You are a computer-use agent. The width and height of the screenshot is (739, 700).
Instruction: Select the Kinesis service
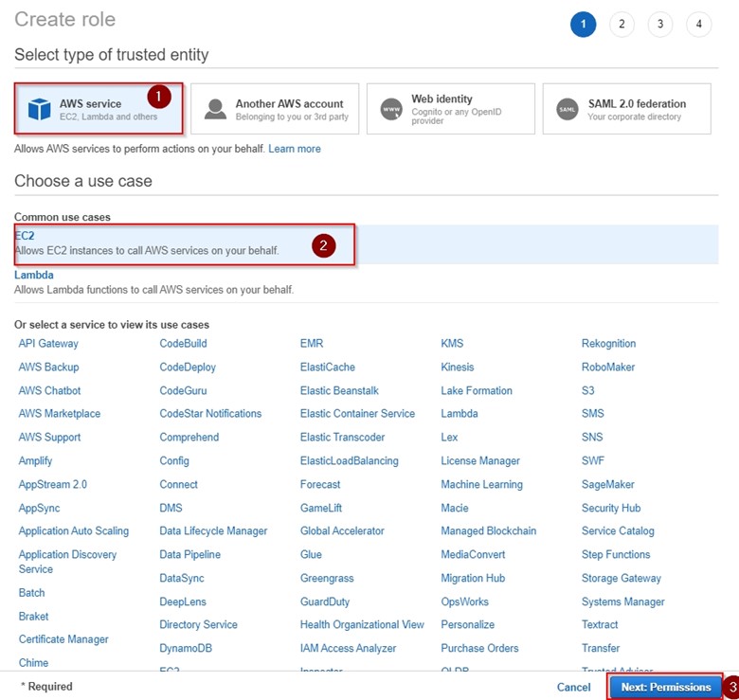(458, 367)
